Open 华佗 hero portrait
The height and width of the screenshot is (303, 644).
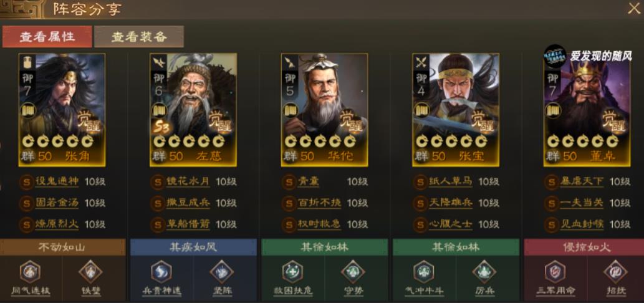324,110
